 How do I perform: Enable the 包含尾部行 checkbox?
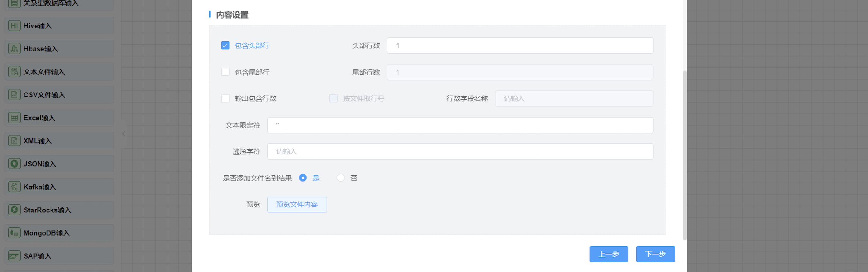pyautogui.click(x=225, y=72)
